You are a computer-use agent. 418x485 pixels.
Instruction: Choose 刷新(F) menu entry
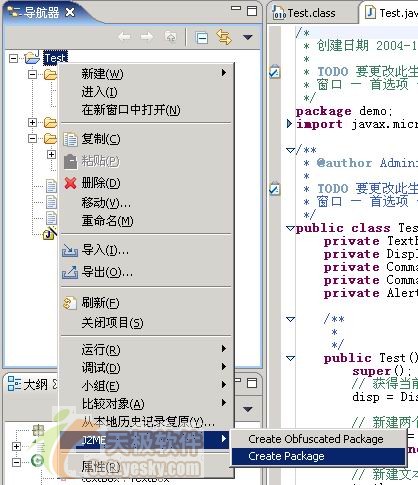coord(146,303)
